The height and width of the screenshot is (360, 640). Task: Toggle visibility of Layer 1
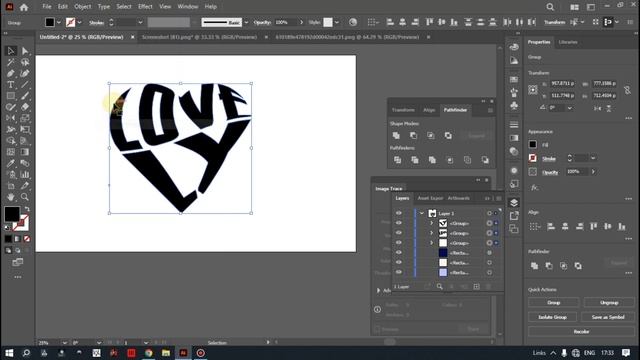pos(399,213)
